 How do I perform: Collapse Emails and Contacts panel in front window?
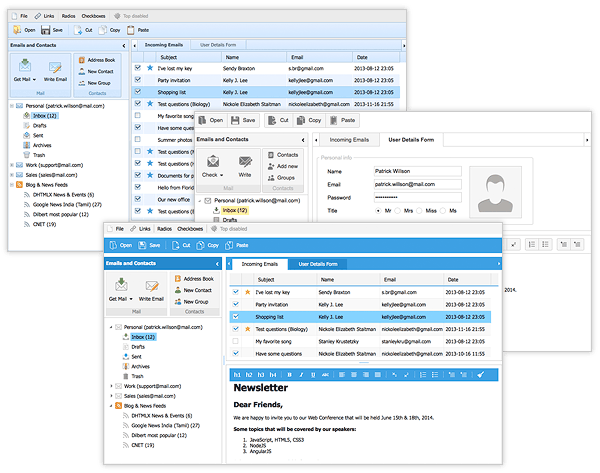(217, 264)
